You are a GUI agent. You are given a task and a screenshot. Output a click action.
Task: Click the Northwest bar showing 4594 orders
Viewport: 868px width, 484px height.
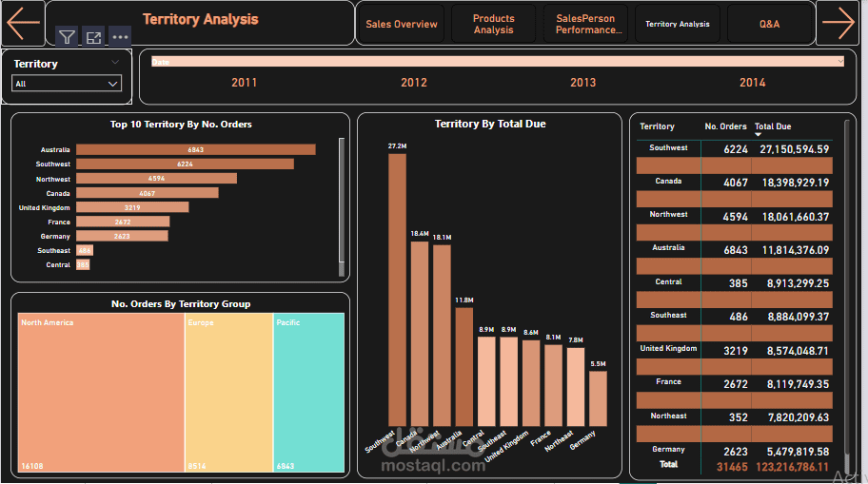(157, 178)
